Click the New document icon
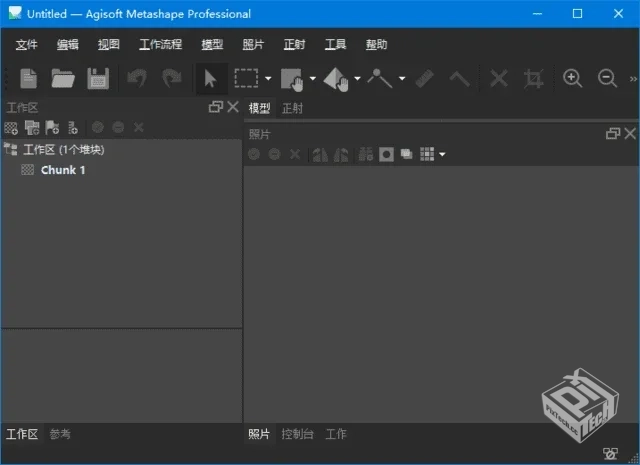Image resolution: width=640 pixels, height=465 pixels. pyautogui.click(x=29, y=78)
